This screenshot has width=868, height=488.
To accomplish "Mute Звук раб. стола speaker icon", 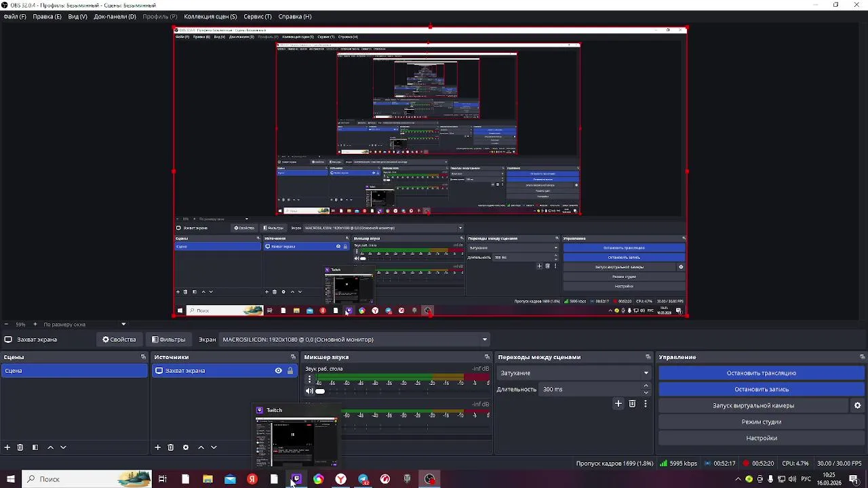I will 309,391.
